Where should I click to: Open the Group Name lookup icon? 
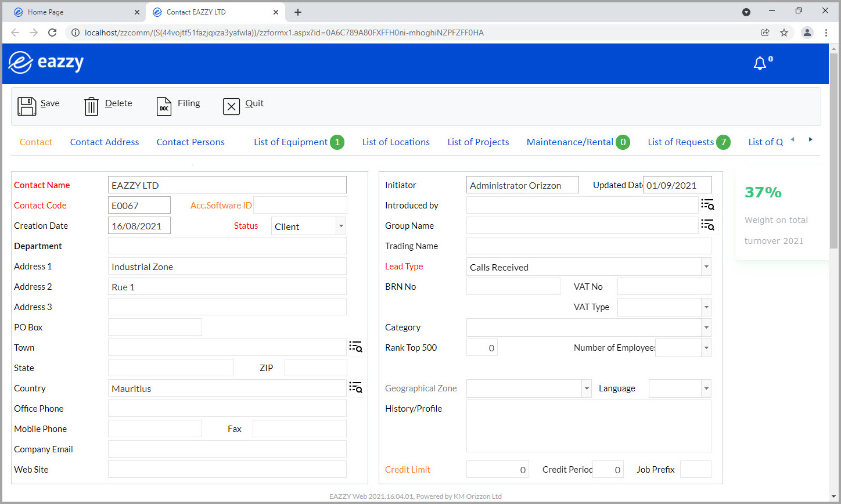tap(707, 225)
